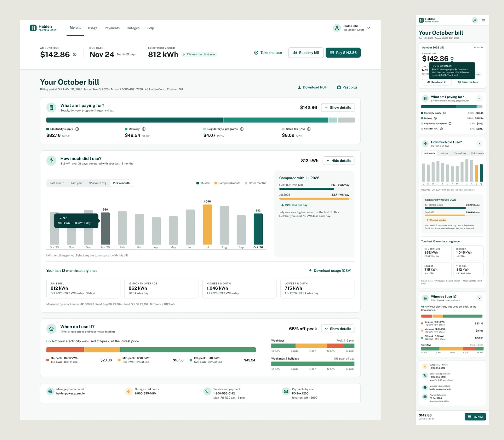This screenshot has width=504, height=440.
Task: Select the 12-month avg comparison on desktop
Action: click(98, 183)
